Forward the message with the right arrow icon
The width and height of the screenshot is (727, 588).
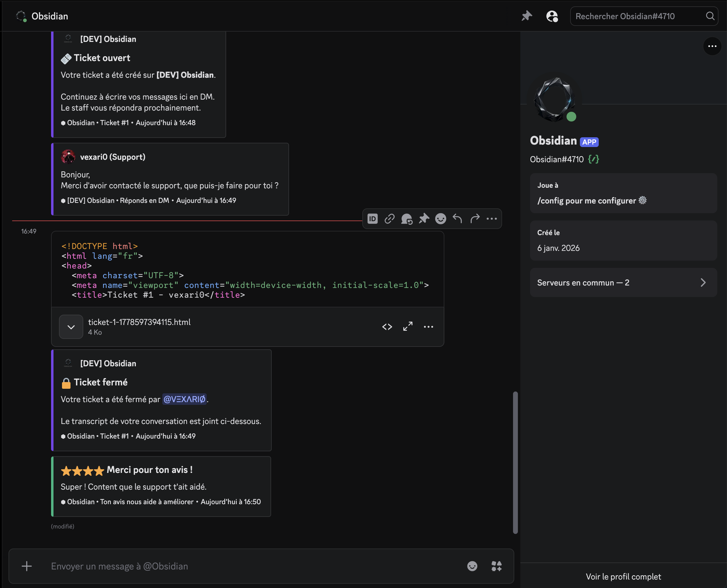tap(475, 219)
